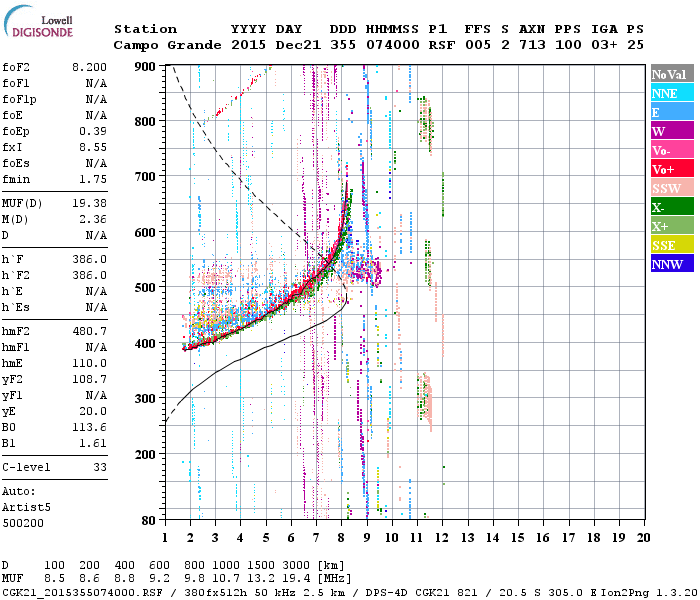Select the E blue legend swatch

672,112
